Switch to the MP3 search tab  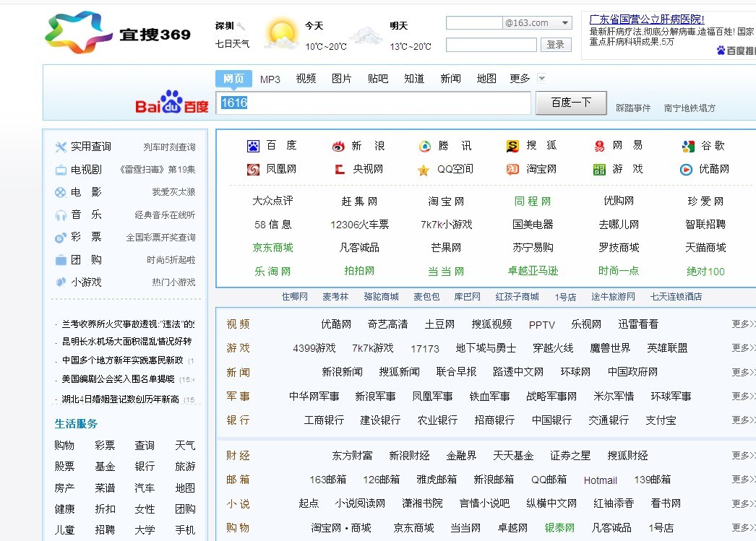point(270,79)
